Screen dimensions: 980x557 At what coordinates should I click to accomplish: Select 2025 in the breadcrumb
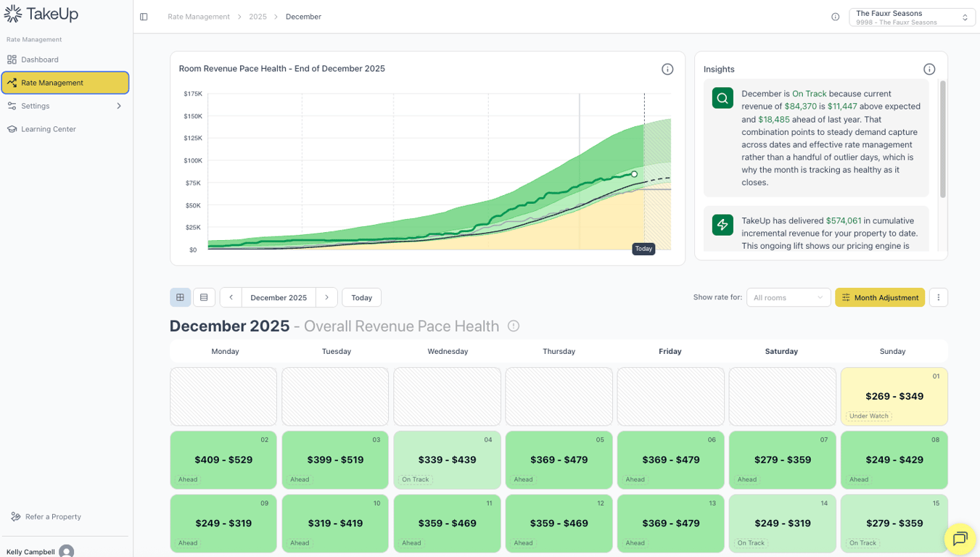point(258,16)
